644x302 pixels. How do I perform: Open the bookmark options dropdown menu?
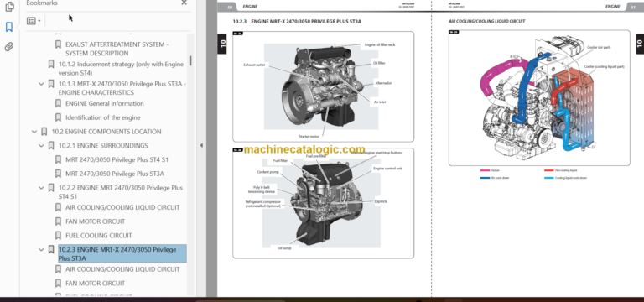(34, 20)
